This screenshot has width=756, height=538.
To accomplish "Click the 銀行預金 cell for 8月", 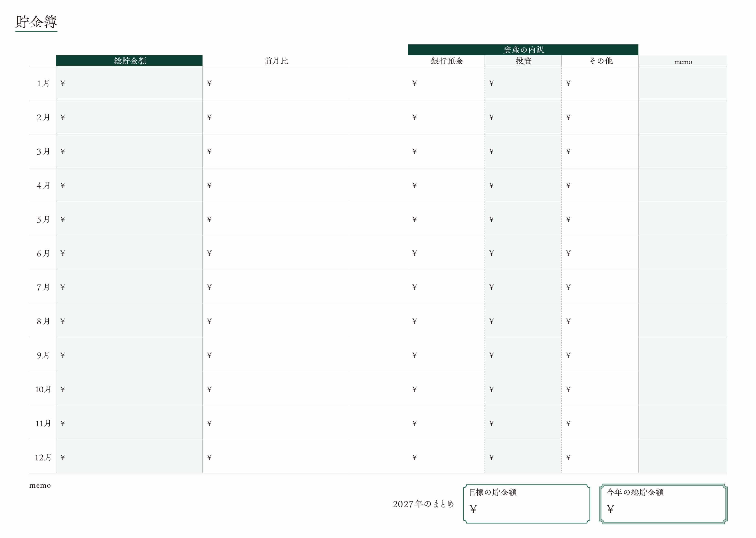I will click(x=446, y=321).
